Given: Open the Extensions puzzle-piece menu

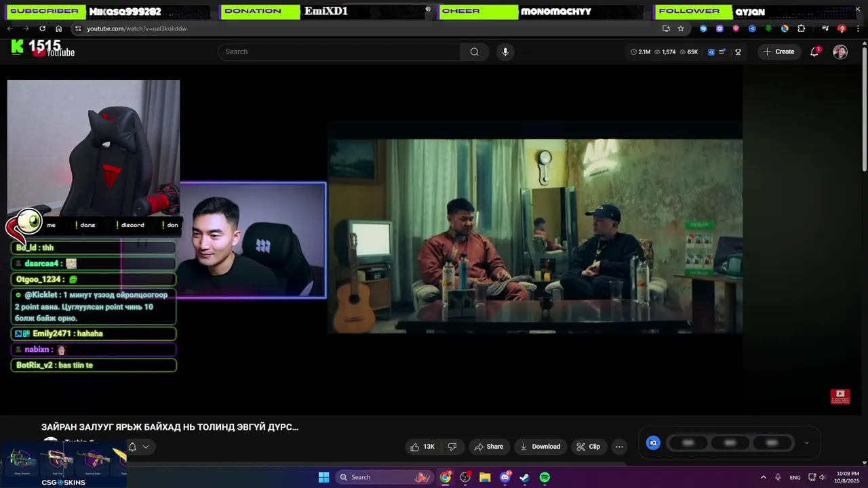Looking at the screenshot, I should point(802,28).
